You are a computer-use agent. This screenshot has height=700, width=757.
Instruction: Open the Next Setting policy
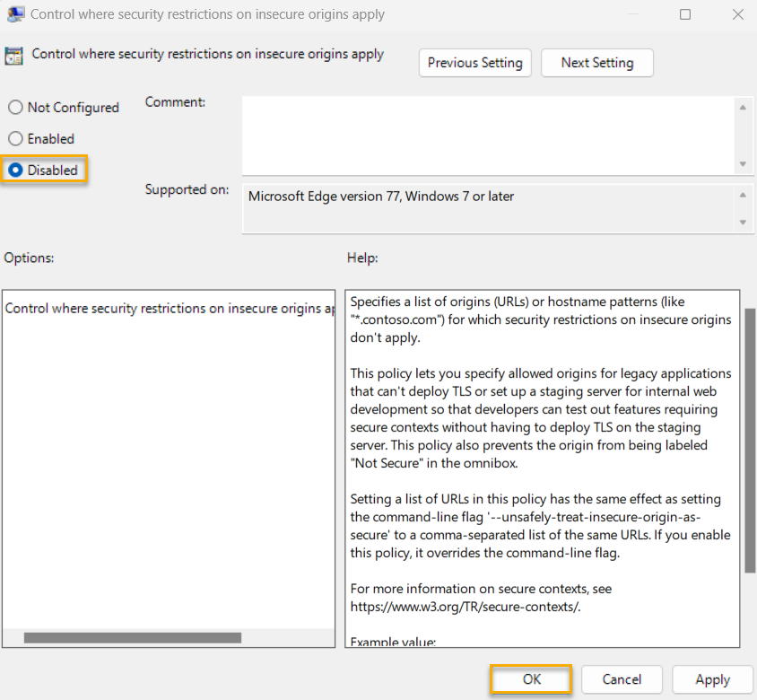[596, 63]
